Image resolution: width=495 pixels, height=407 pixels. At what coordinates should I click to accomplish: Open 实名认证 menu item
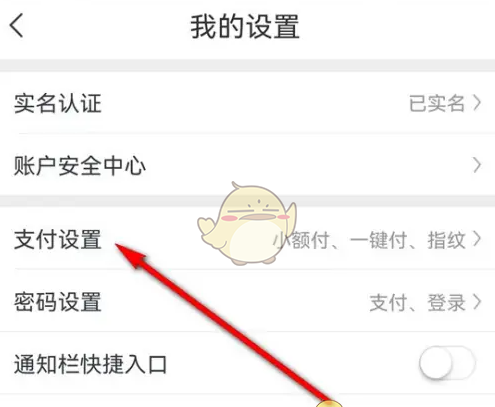coord(247,103)
